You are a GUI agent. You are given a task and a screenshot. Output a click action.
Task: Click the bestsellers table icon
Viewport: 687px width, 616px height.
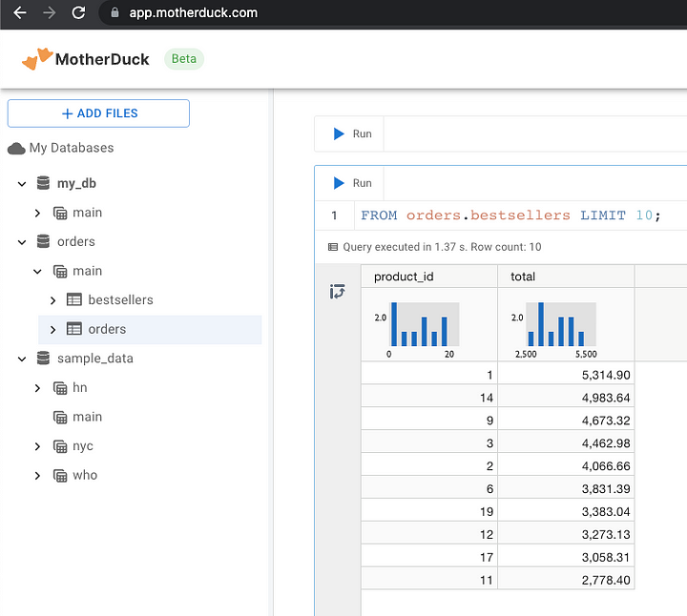[74, 300]
